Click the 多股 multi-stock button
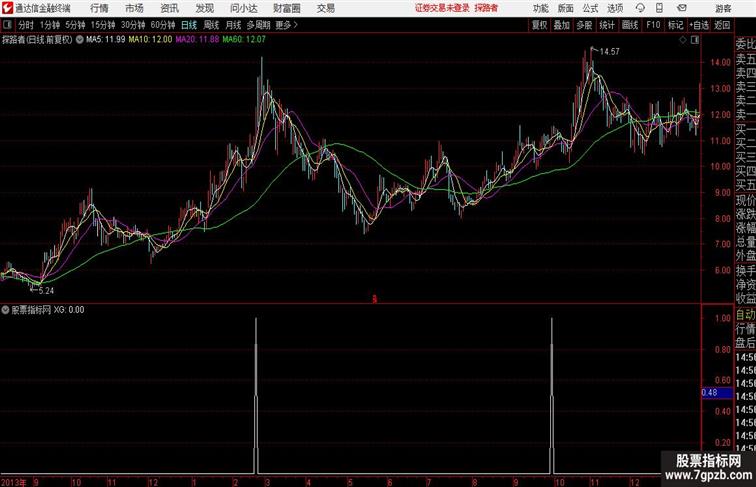The height and width of the screenshot is (487, 756). pos(584,25)
